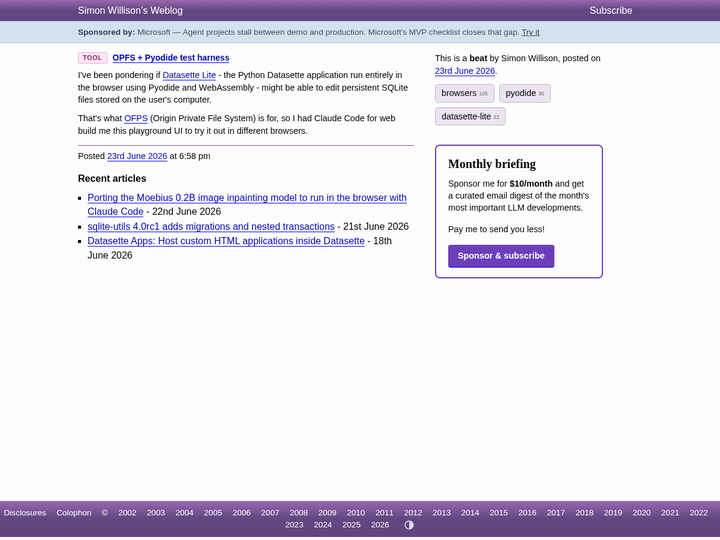This screenshot has height=540, width=720.
Task: Open the Datasette Apps article link
Action: [226, 241]
